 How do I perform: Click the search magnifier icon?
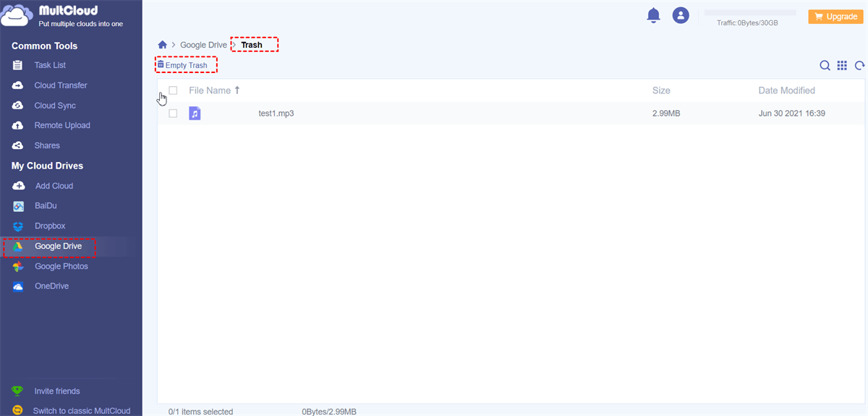825,66
